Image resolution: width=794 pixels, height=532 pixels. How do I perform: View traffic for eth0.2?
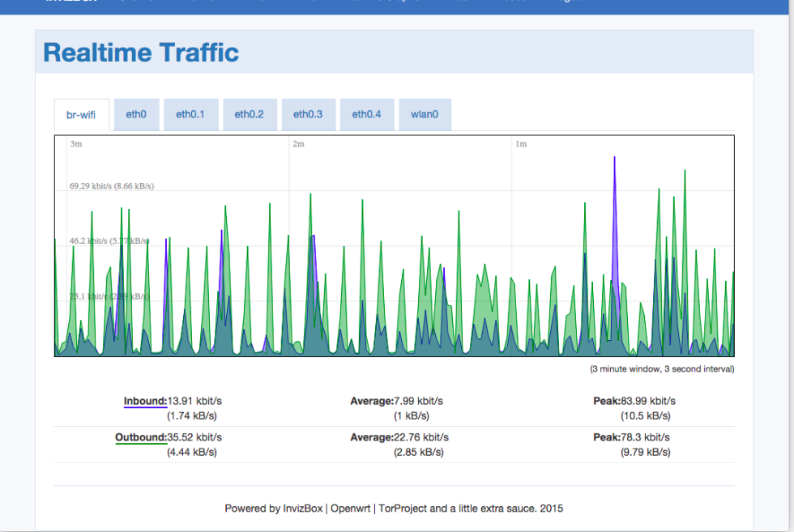pos(250,114)
